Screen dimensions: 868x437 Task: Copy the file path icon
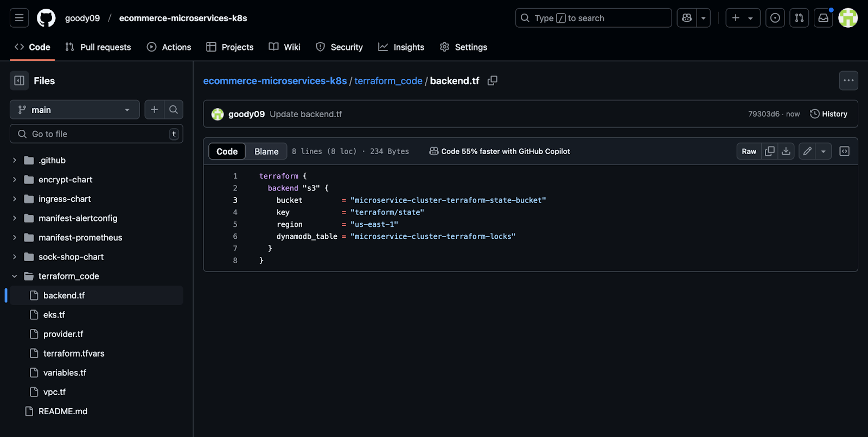[x=493, y=80]
